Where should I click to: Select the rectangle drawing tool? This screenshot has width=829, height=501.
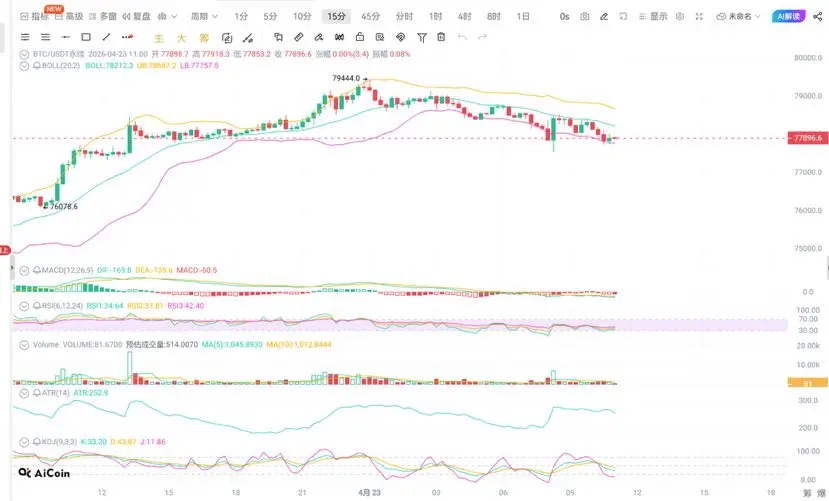click(86, 37)
